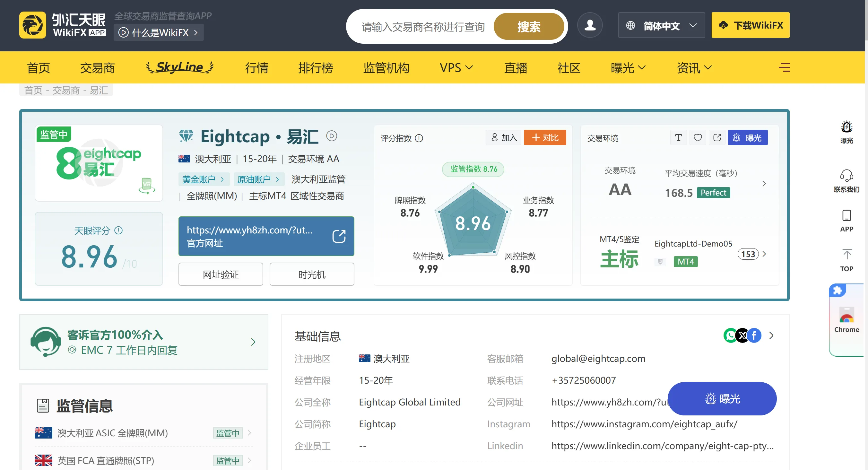
Task: Expand the VPS menu
Action: (x=456, y=68)
